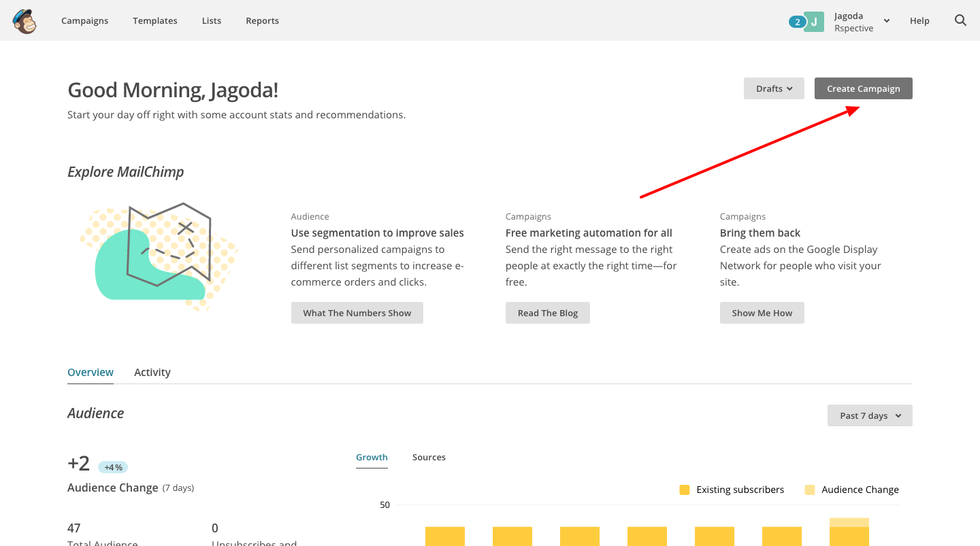The width and height of the screenshot is (980, 546).
Task: Click the Existing subscribers legend swatch
Action: (x=685, y=490)
